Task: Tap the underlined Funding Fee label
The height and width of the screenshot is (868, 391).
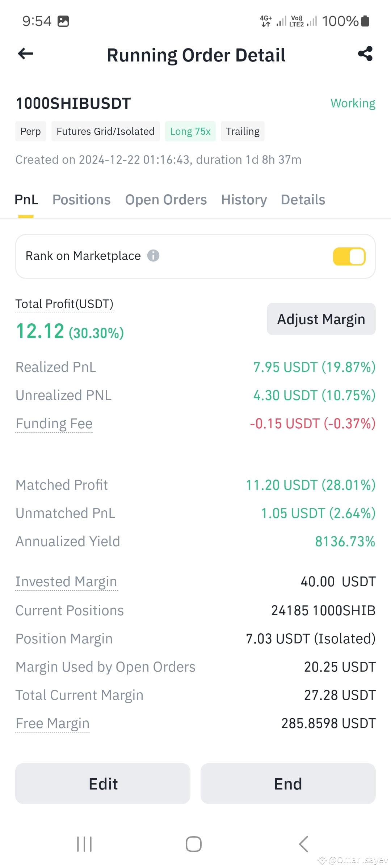Action: coord(54,424)
